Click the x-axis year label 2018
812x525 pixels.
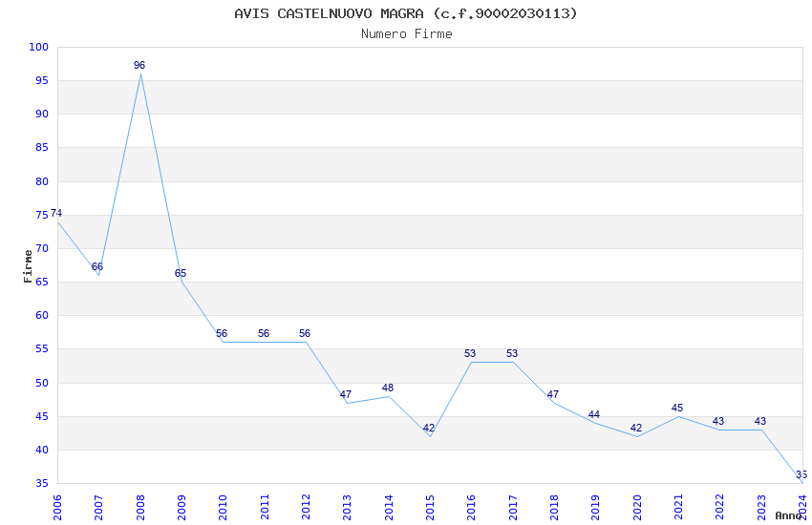click(x=554, y=508)
